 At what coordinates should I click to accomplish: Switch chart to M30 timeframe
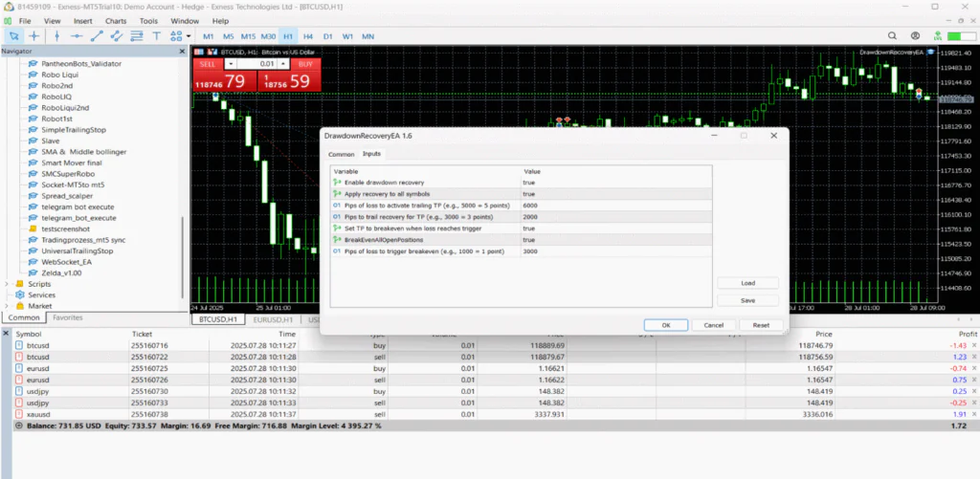(x=268, y=36)
